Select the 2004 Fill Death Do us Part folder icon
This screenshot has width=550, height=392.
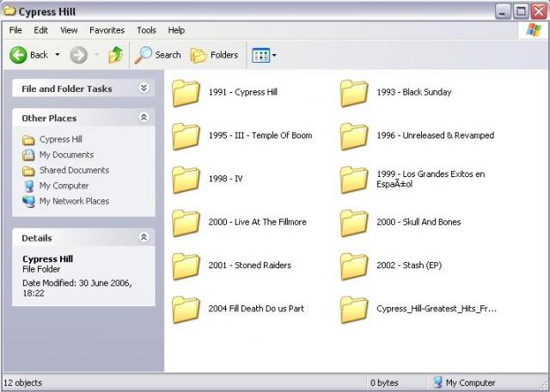[x=186, y=309]
